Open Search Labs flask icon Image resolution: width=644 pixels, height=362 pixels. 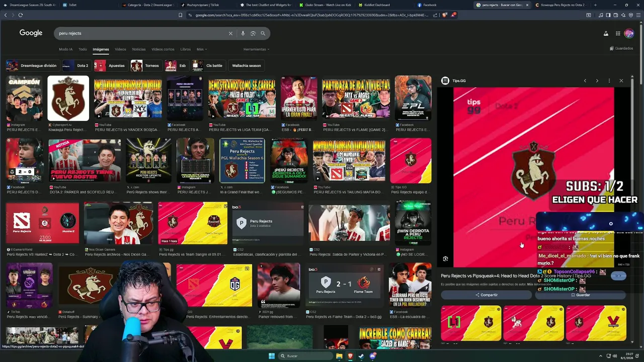pyautogui.click(x=606, y=33)
